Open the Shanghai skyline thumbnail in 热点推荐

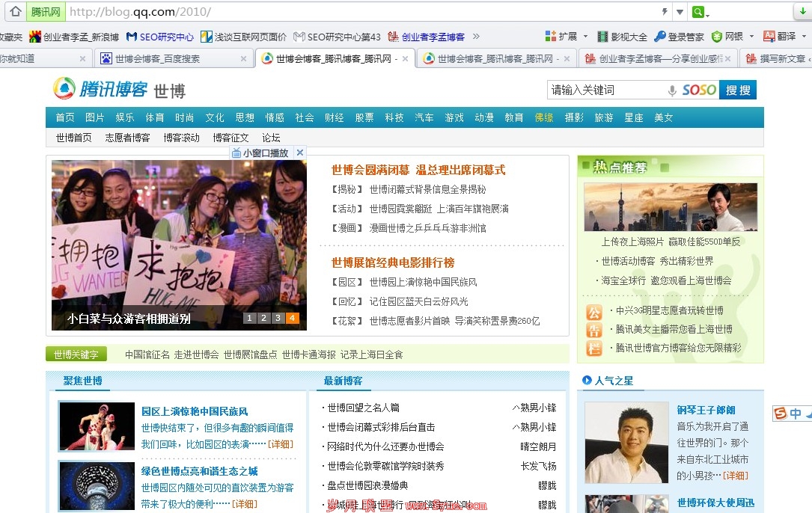(671, 207)
